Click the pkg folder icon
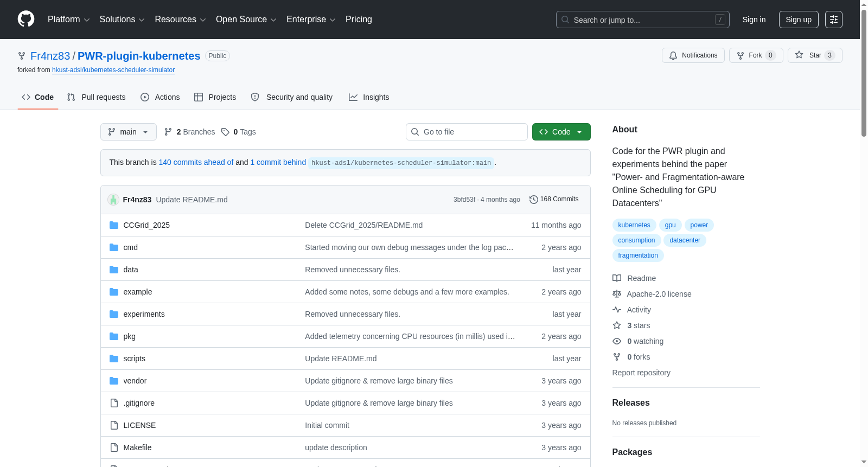The image size is (868, 467). 114,336
